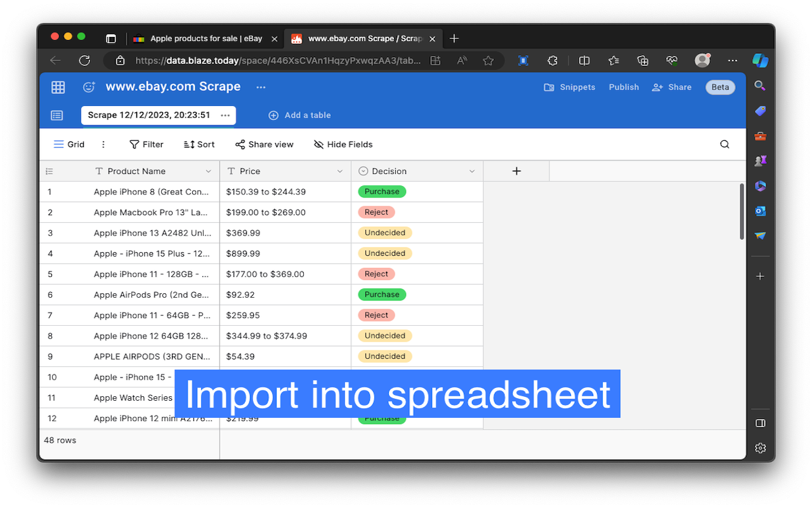Click the www.ebay.com Scrape space title
This screenshot has height=508, width=812.
pos(173,86)
